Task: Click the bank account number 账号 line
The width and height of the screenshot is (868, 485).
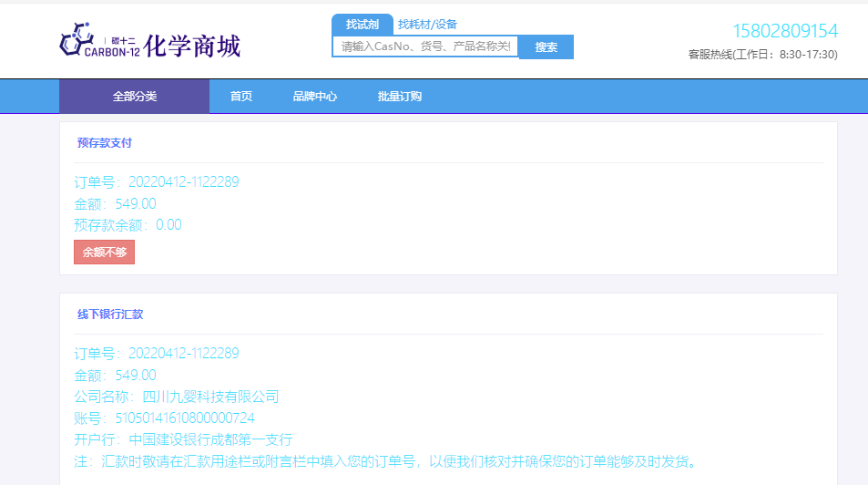Action: tap(164, 418)
